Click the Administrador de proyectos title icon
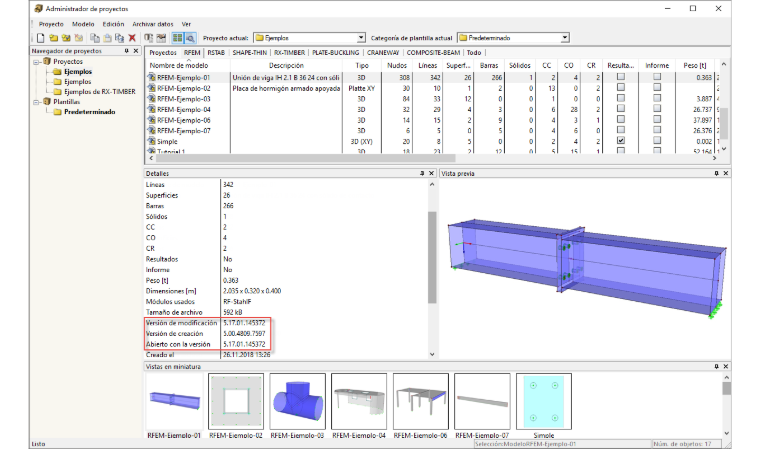Image resolution: width=760 pixels, height=449 pixels. click(x=39, y=8)
